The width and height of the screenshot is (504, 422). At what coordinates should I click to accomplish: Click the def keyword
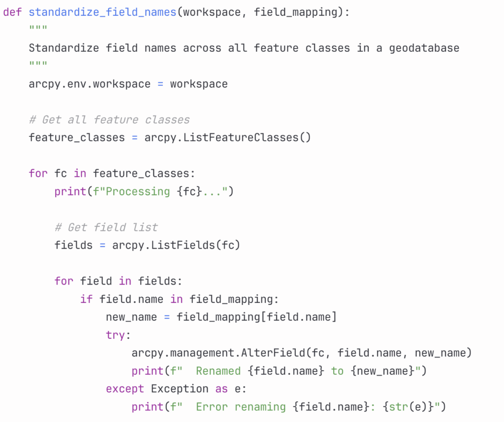12,12
